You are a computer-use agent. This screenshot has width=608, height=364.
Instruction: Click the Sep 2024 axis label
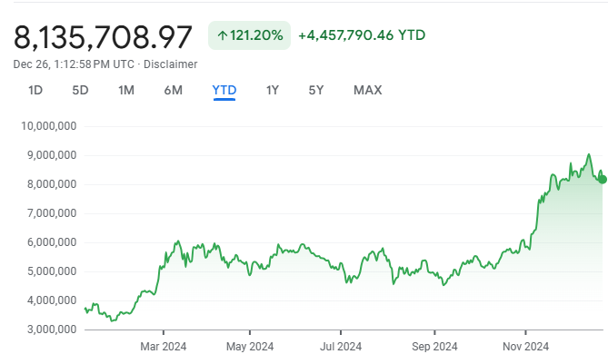click(434, 346)
